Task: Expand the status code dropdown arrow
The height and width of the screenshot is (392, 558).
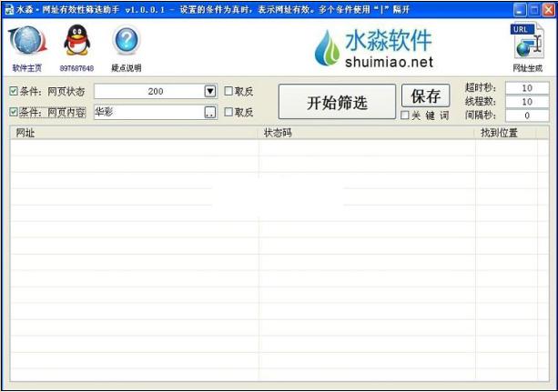Action: [210, 91]
